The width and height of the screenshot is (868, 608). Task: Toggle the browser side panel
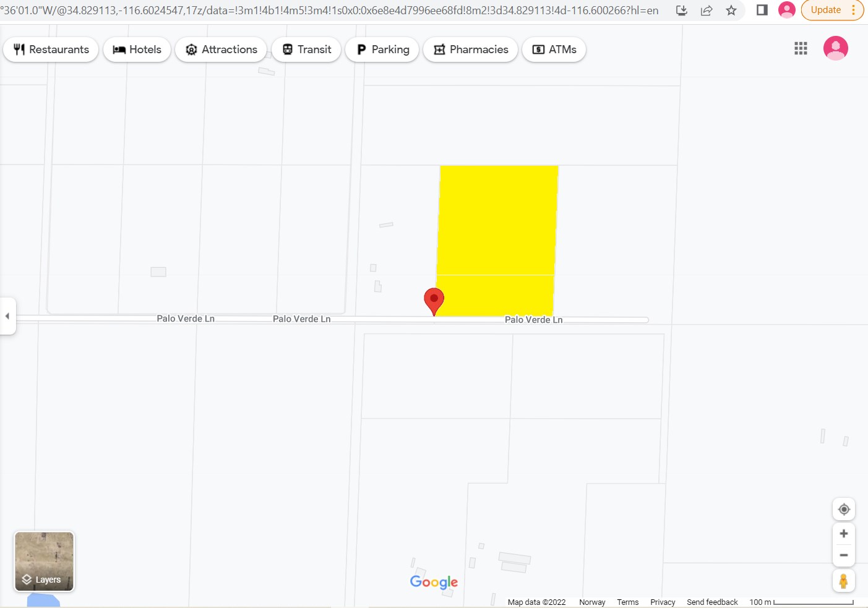click(x=762, y=11)
